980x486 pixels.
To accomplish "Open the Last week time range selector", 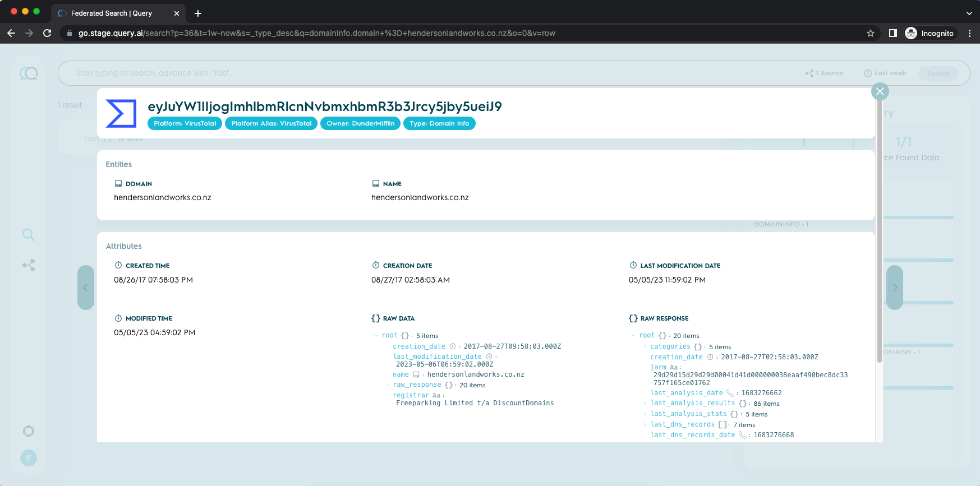I will (885, 73).
